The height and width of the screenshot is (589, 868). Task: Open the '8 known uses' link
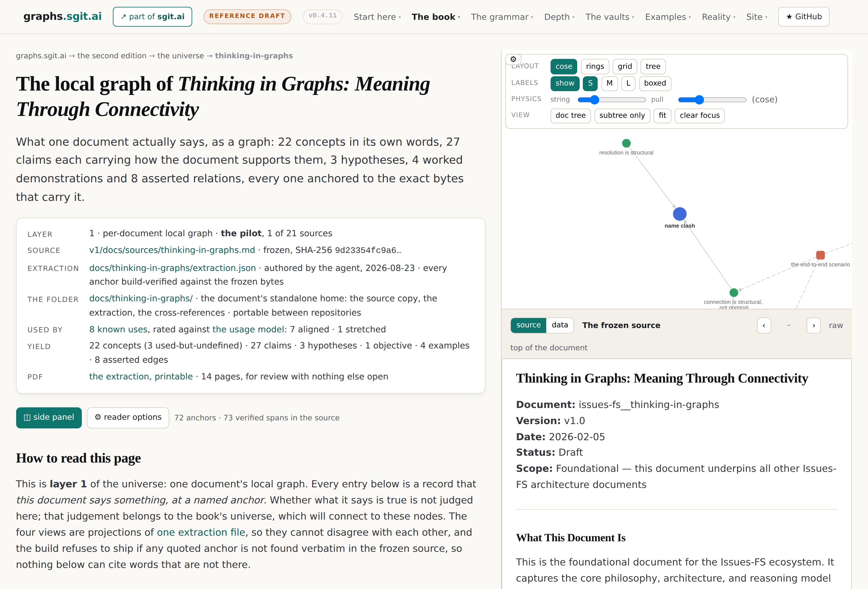coord(118,330)
